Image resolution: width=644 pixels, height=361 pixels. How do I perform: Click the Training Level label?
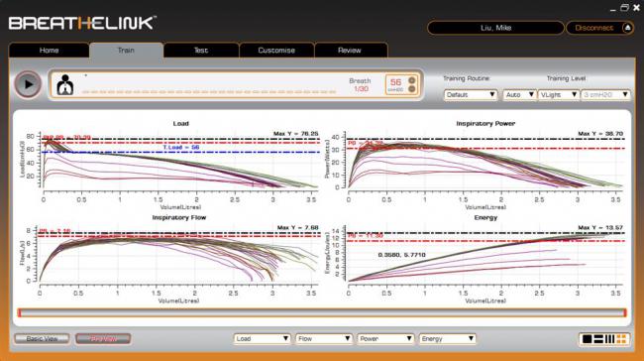point(566,78)
